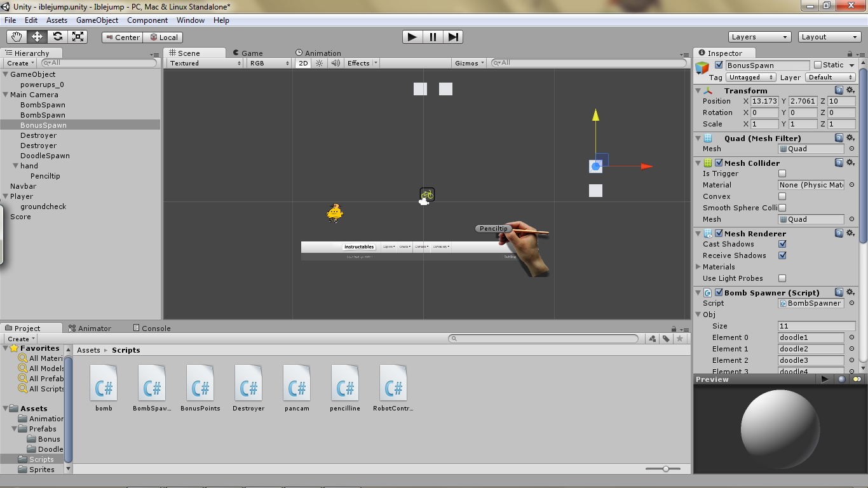
Task: Uncheck Receive Shadows
Action: pos(782,255)
